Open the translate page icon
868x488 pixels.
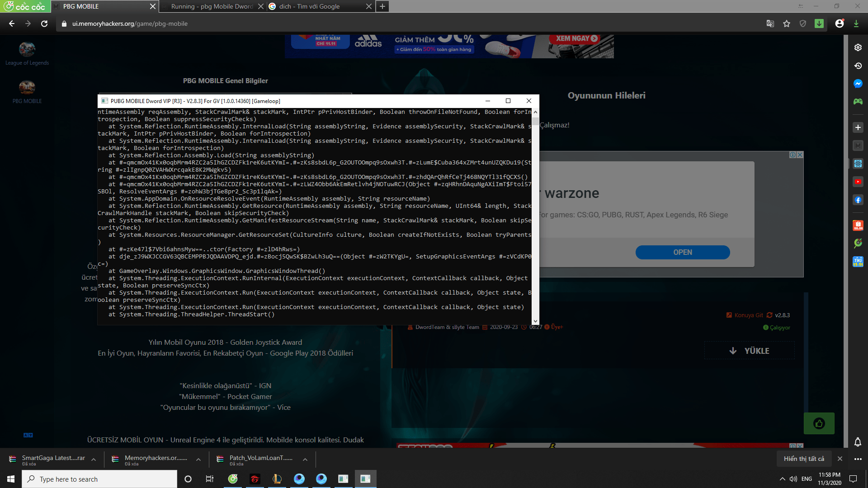click(770, 23)
